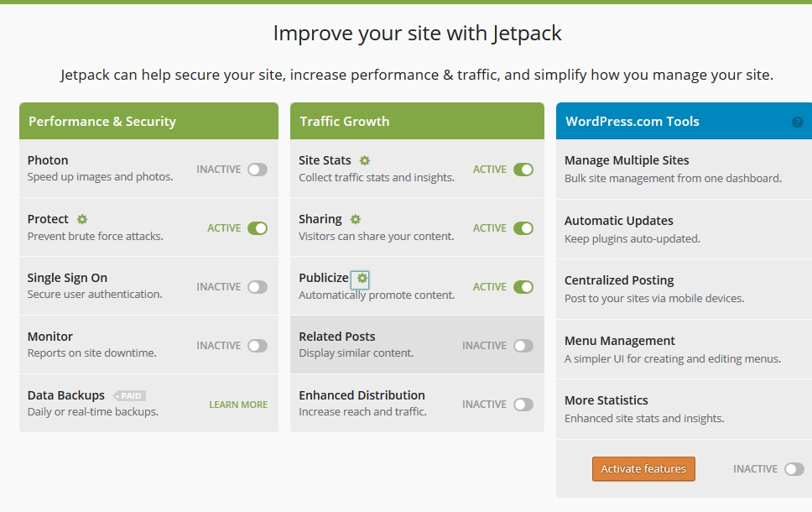Viewport: 812px width, 512px height.
Task: Click 'Automatically promote content.' description
Action: (377, 295)
